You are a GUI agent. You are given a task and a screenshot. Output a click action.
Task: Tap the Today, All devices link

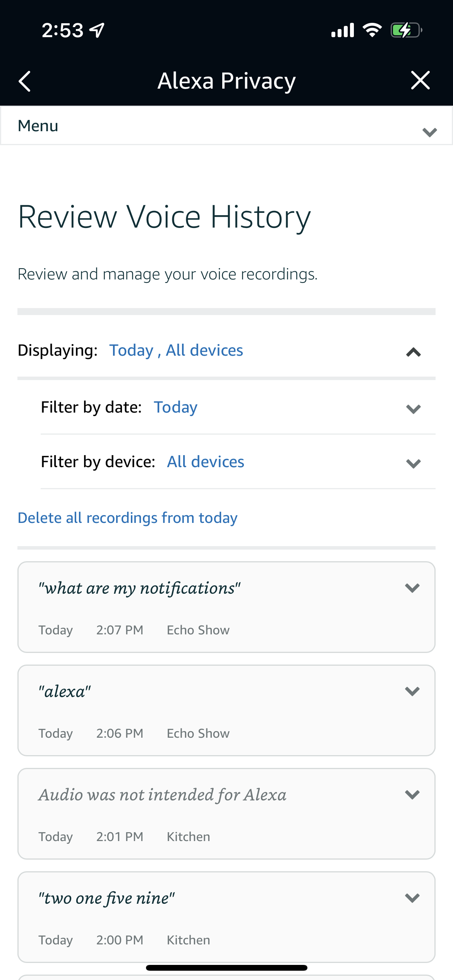[176, 350]
